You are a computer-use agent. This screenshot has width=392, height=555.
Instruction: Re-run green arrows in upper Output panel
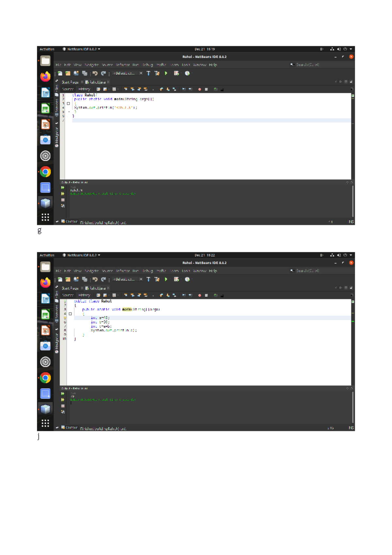click(63, 188)
